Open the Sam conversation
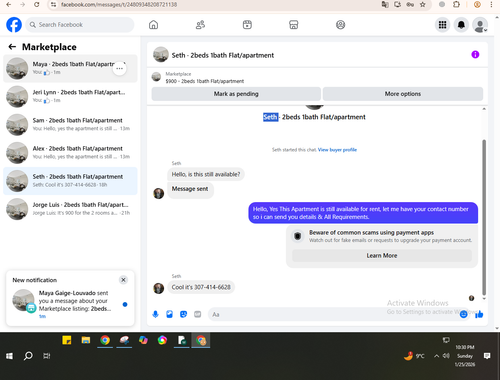The image size is (500, 380). click(x=70, y=124)
